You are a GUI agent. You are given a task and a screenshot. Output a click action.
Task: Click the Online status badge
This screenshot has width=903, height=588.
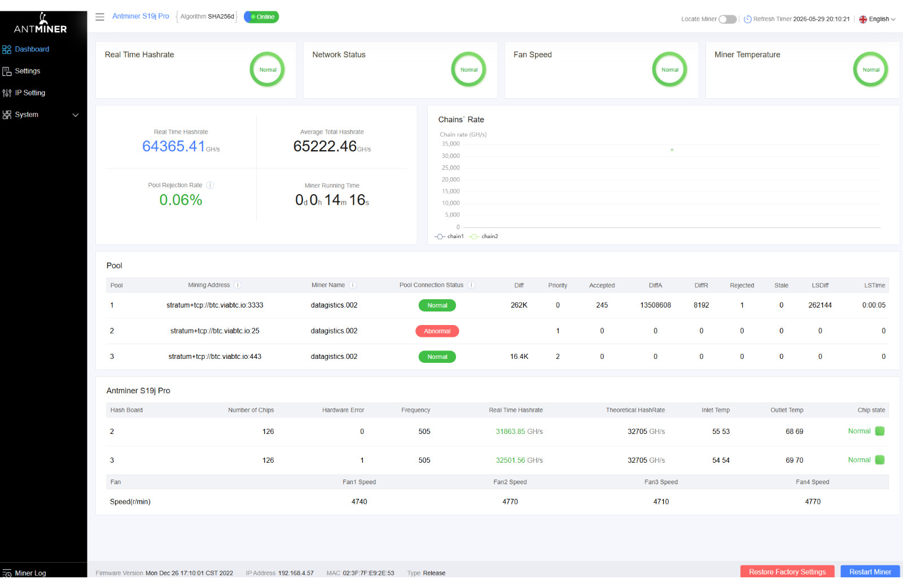point(261,17)
